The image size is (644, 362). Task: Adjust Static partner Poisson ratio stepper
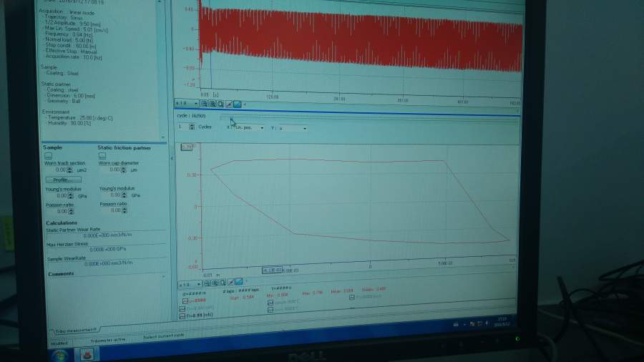click(124, 210)
